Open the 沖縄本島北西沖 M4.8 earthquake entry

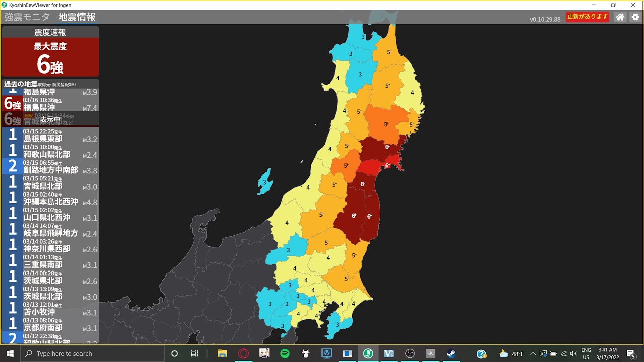(x=50, y=198)
